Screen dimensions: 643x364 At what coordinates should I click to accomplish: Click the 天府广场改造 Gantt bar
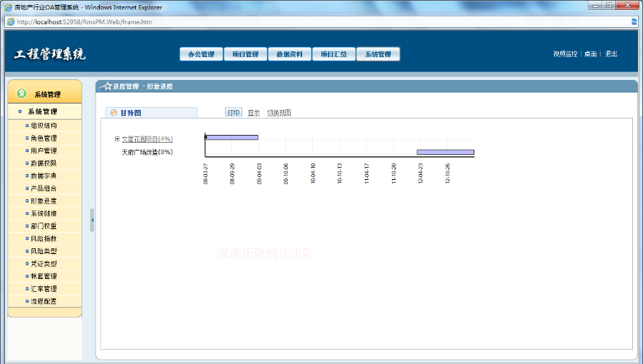click(x=445, y=152)
